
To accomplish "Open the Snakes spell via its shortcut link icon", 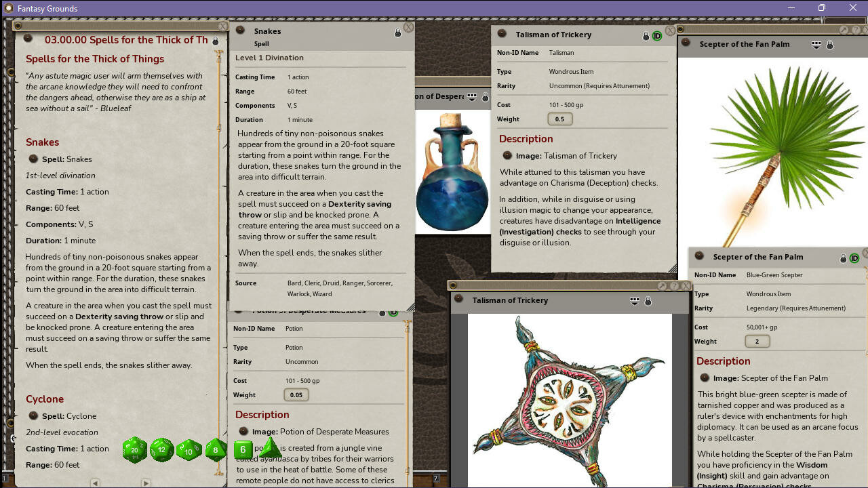I will pyautogui.click(x=33, y=159).
